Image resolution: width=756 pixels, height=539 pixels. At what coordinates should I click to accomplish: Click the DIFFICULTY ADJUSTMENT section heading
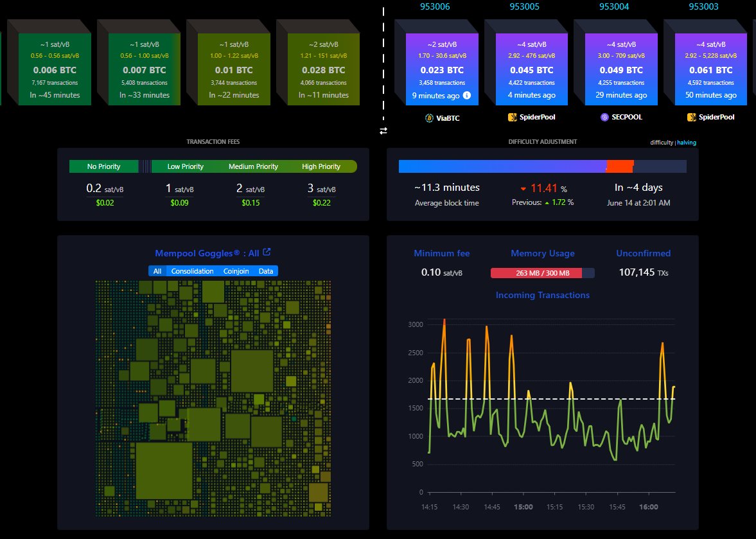pos(542,142)
